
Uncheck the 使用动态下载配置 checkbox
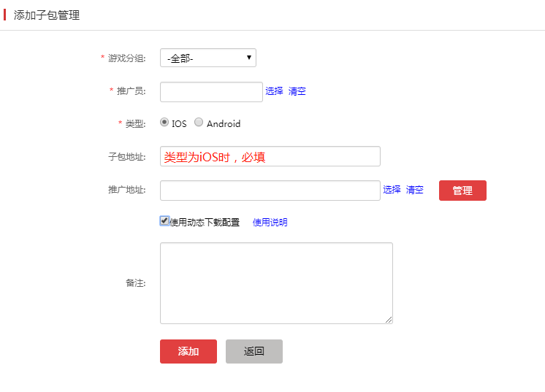coord(164,221)
